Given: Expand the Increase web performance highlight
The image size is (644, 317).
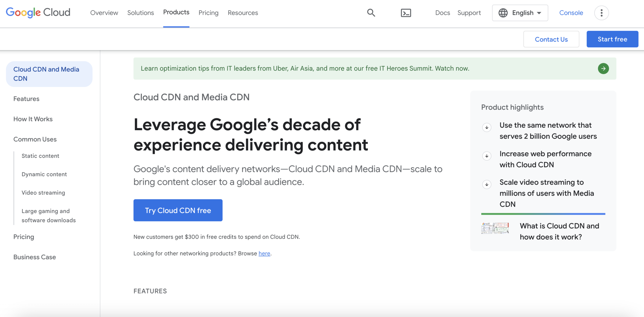Looking at the screenshot, I should (487, 156).
